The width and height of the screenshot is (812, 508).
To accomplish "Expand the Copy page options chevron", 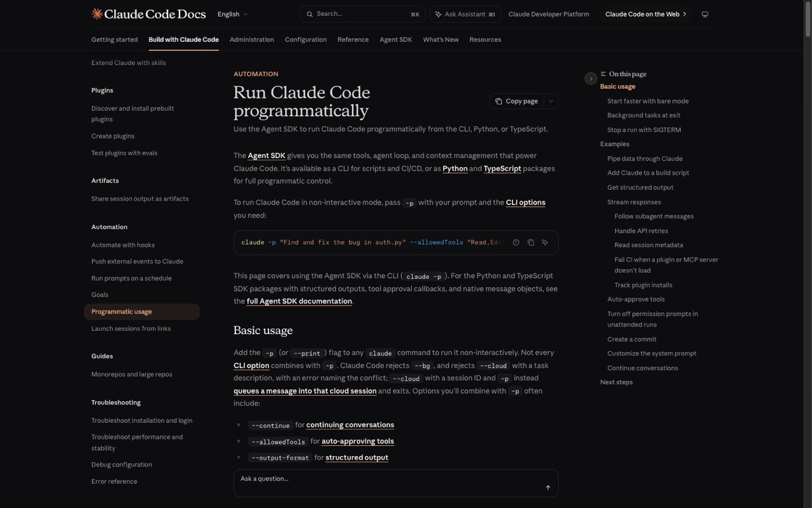I will coord(551,101).
